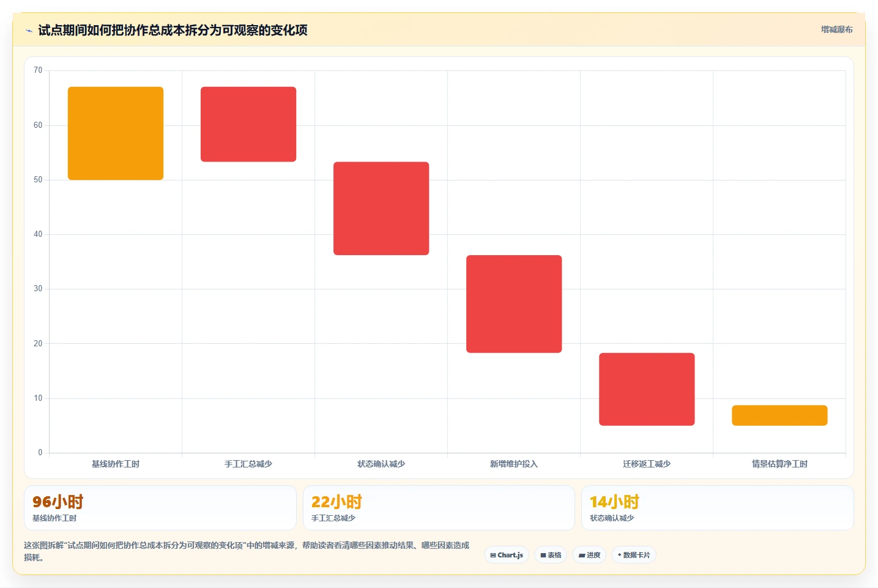The image size is (878, 588).
Task: Click the y-axis tick label 20
Action: [x=38, y=344]
